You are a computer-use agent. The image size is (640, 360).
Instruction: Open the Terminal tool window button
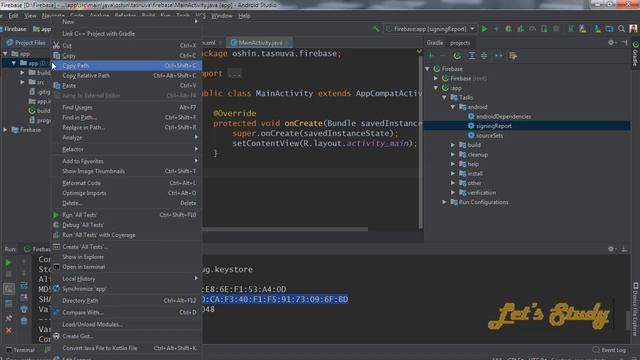(20, 350)
